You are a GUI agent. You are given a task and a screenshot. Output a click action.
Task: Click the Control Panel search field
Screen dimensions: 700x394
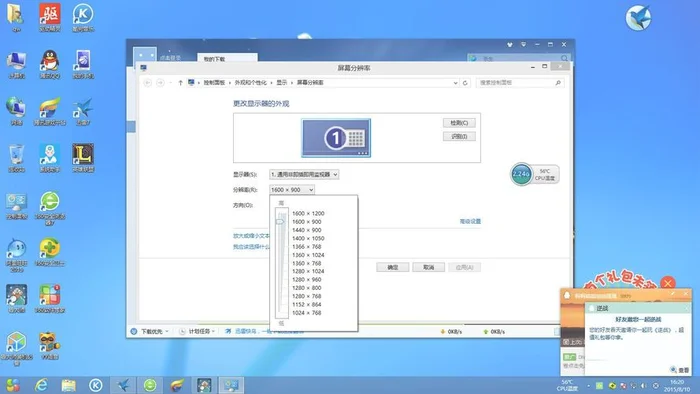point(520,83)
